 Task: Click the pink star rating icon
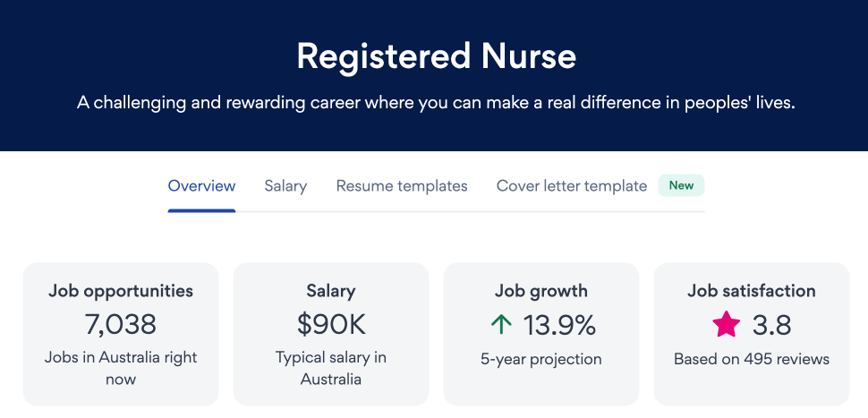(726, 324)
